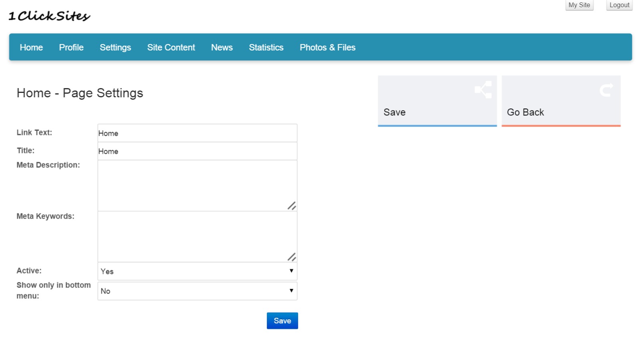644x346 pixels.
Task: Click the Show only in bottom menu label
Action: [54, 290]
